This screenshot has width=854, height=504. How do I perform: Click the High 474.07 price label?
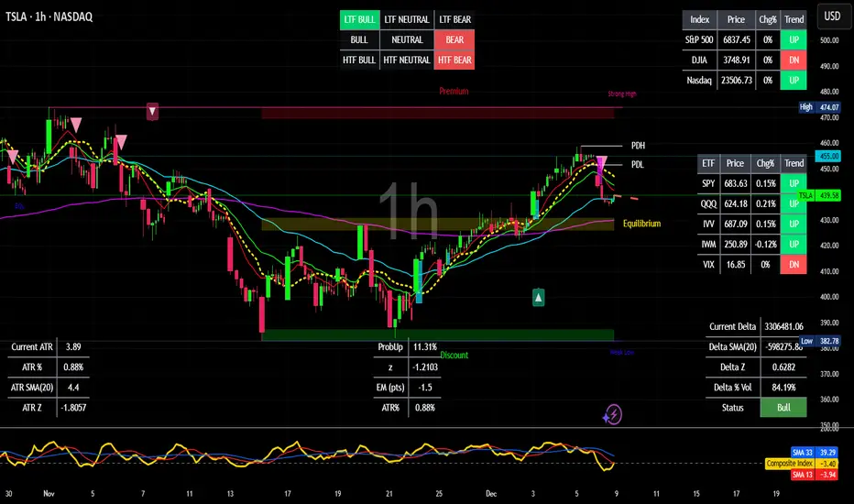coord(820,107)
